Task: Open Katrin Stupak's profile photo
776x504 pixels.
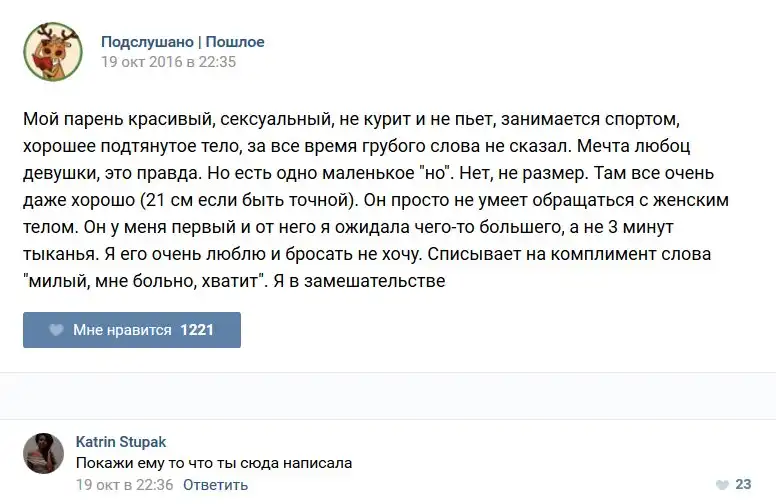Action: click(x=44, y=453)
